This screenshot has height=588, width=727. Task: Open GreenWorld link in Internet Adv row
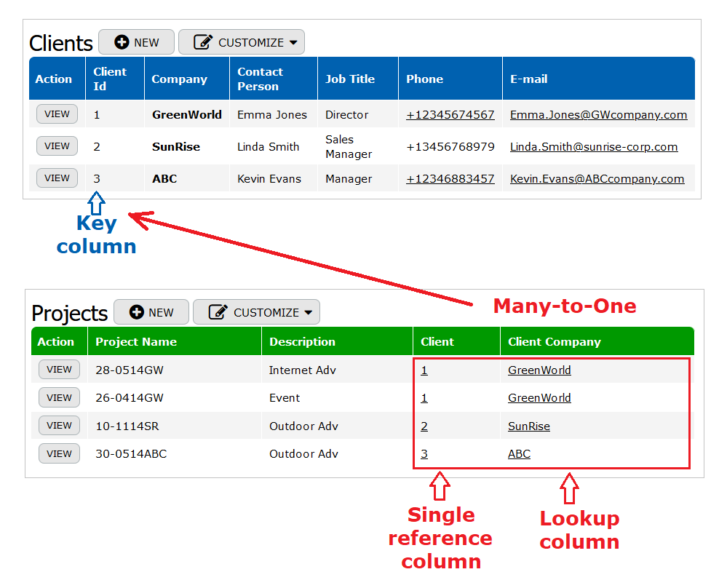coord(539,370)
